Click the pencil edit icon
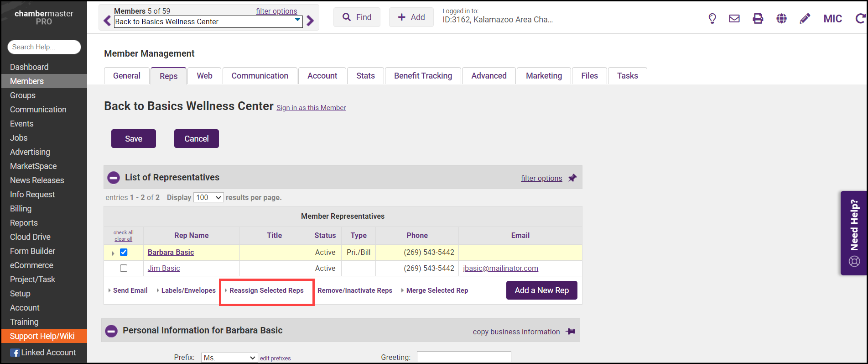868x364 pixels. 805,19
